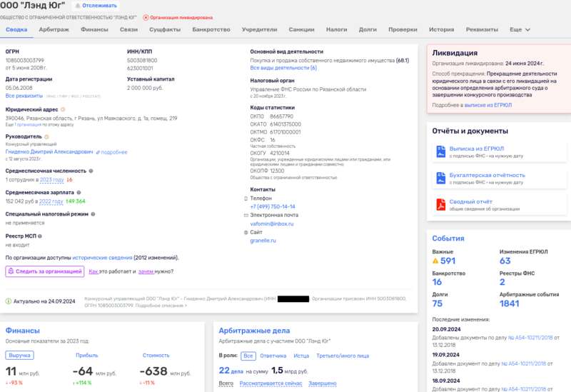Open События section heading
This screenshot has height=392, width=571.
click(448, 238)
